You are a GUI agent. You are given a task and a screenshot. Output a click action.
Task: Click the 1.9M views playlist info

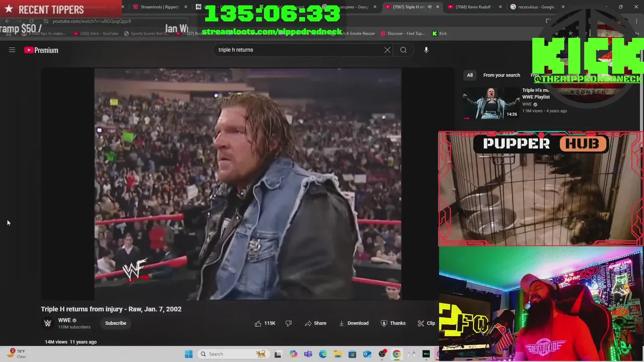(x=544, y=111)
